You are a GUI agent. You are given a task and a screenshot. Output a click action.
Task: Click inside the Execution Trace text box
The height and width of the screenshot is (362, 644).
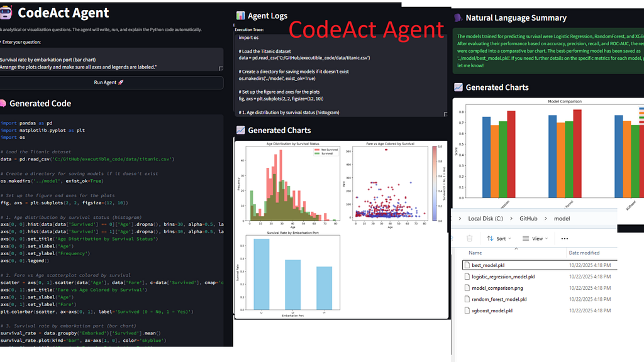(x=340, y=75)
